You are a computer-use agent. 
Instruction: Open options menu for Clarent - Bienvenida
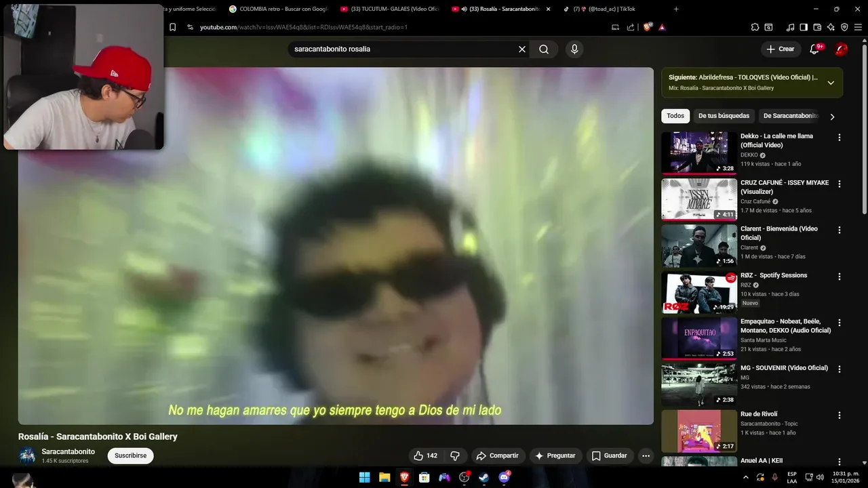(839, 230)
